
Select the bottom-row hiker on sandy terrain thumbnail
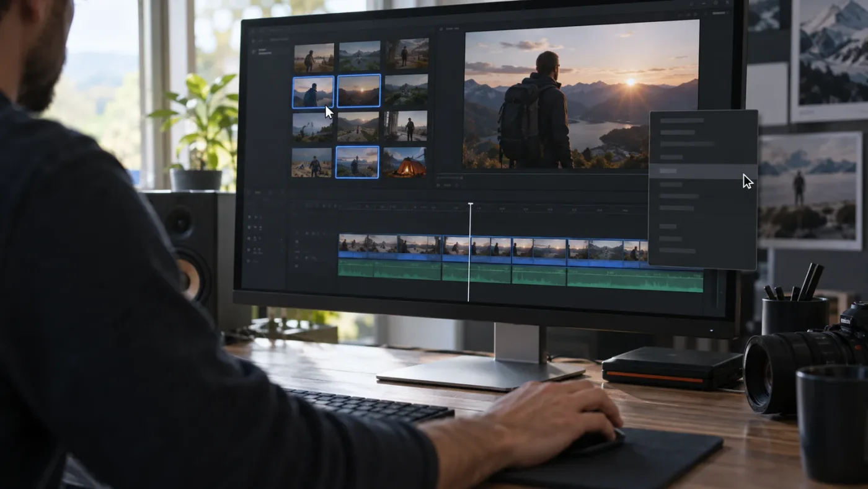(312, 163)
